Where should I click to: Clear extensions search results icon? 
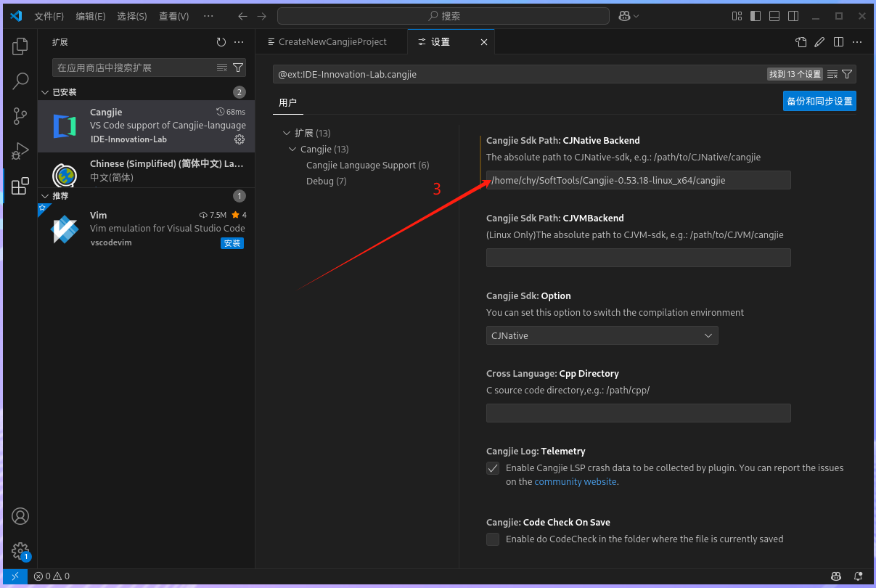[x=222, y=68]
